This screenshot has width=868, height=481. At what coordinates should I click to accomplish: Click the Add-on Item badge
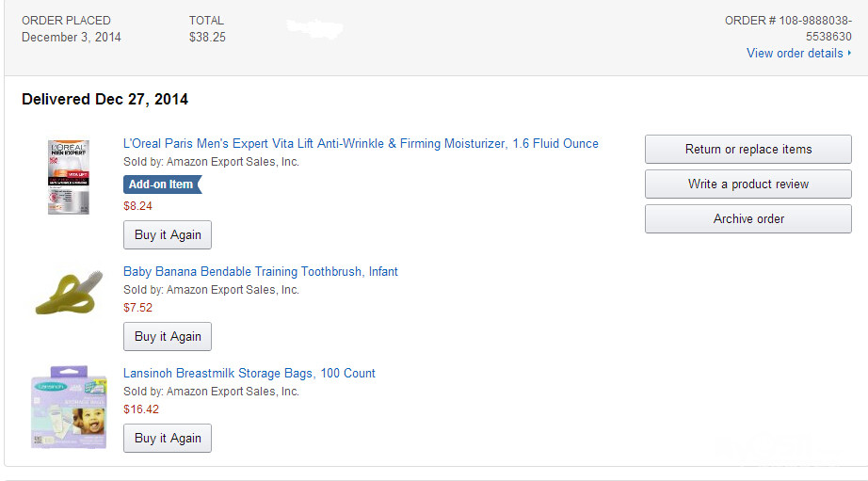(x=161, y=184)
